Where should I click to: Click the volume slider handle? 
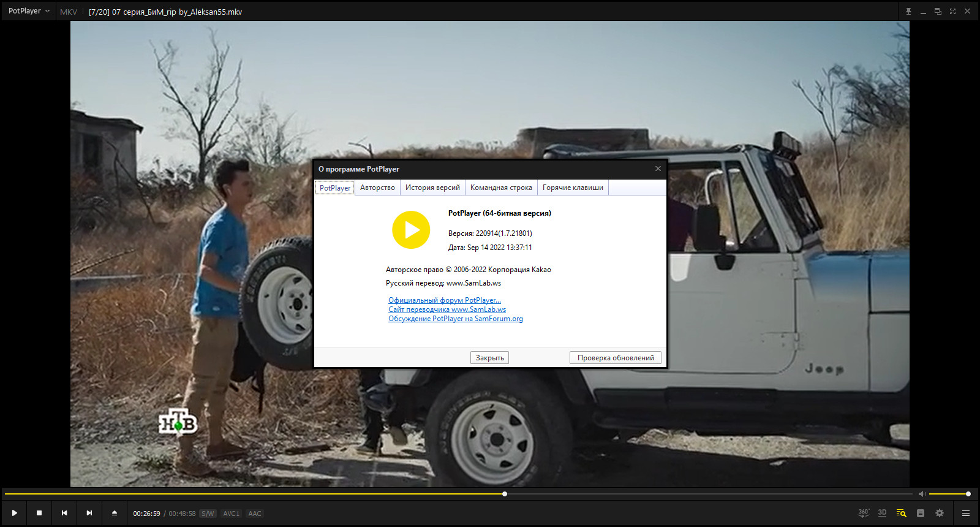point(968,494)
